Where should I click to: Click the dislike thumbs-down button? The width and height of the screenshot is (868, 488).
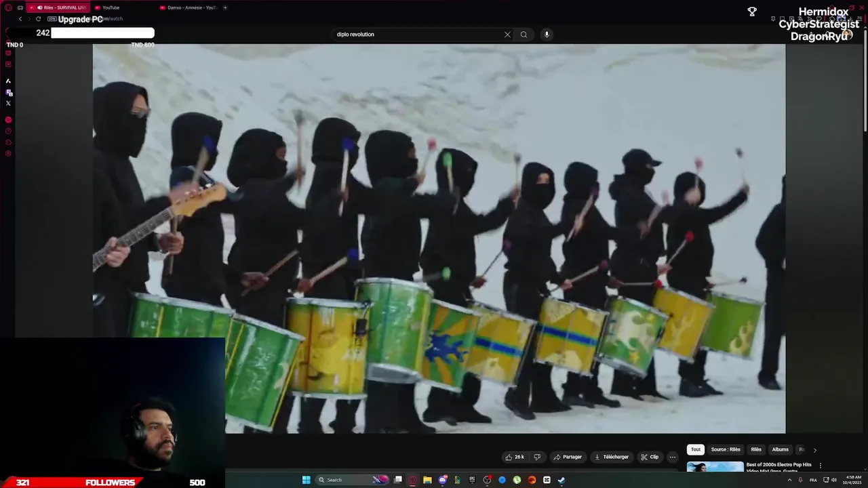tap(537, 457)
